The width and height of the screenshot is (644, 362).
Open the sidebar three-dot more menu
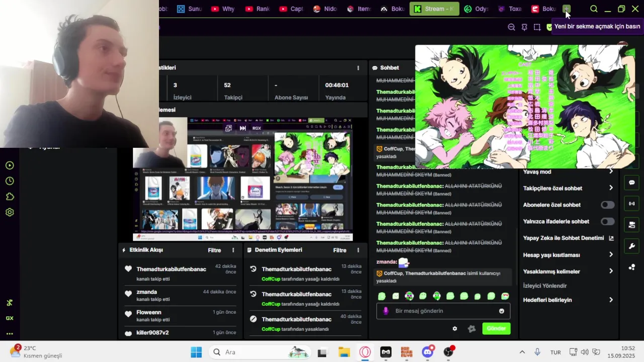click(10, 333)
